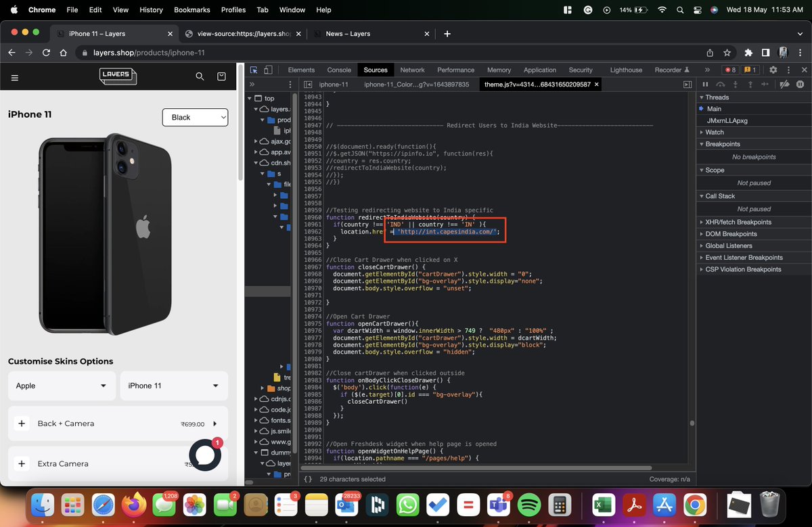
Task: Click the yellow warnings count badge
Action: click(750, 70)
